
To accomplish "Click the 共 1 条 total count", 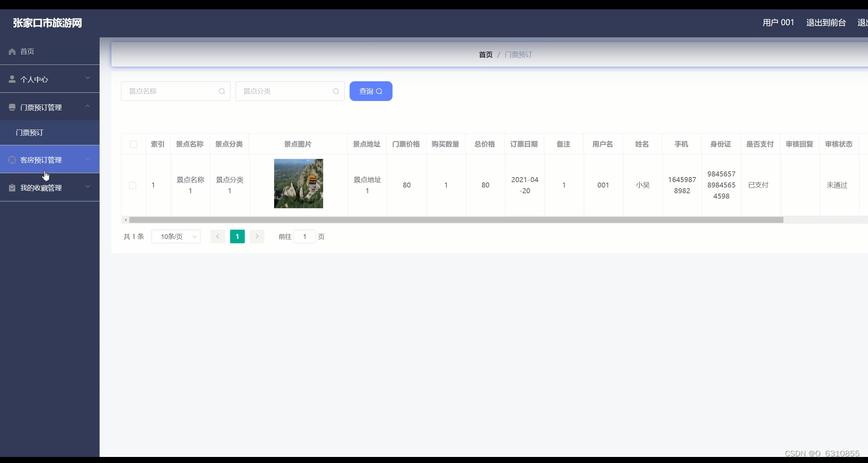I will (x=133, y=236).
